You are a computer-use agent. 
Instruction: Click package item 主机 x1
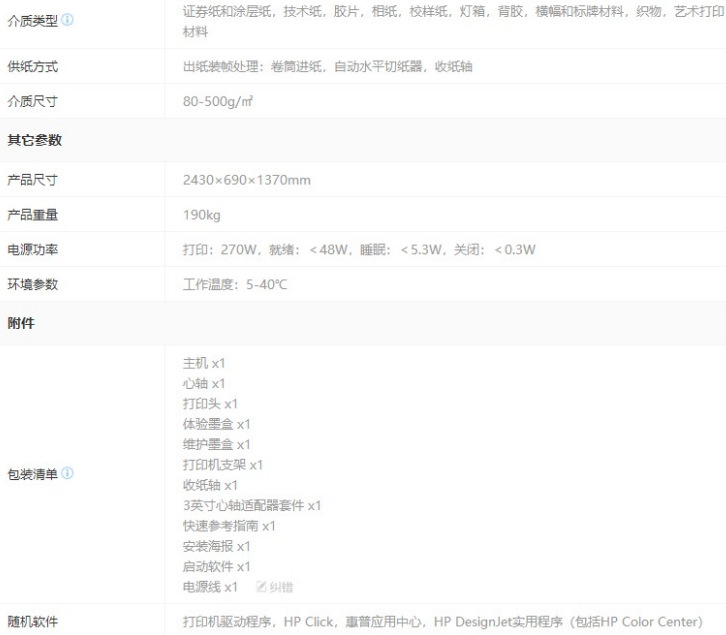(x=204, y=363)
